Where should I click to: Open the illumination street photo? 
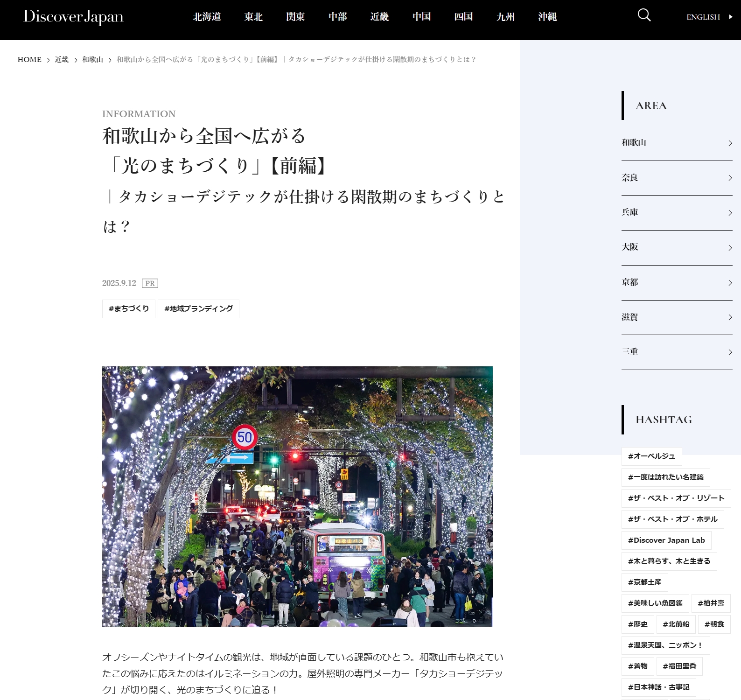click(297, 496)
